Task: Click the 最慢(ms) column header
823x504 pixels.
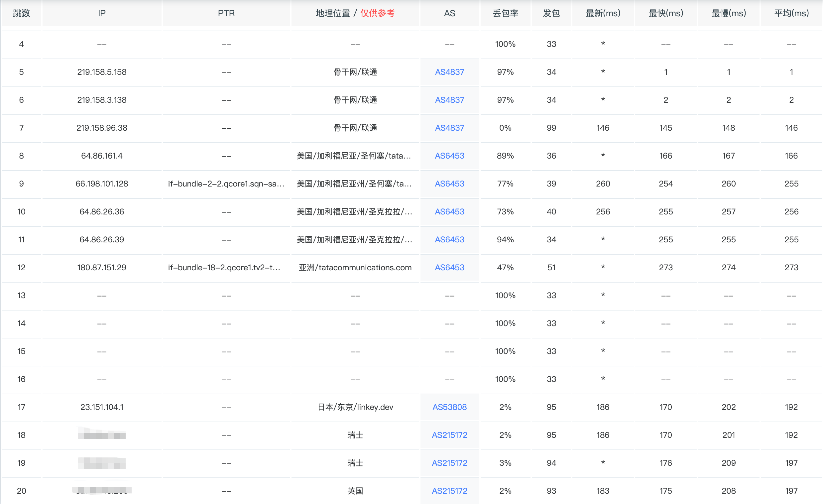Action: pyautogui.click(x=728, y=13)
